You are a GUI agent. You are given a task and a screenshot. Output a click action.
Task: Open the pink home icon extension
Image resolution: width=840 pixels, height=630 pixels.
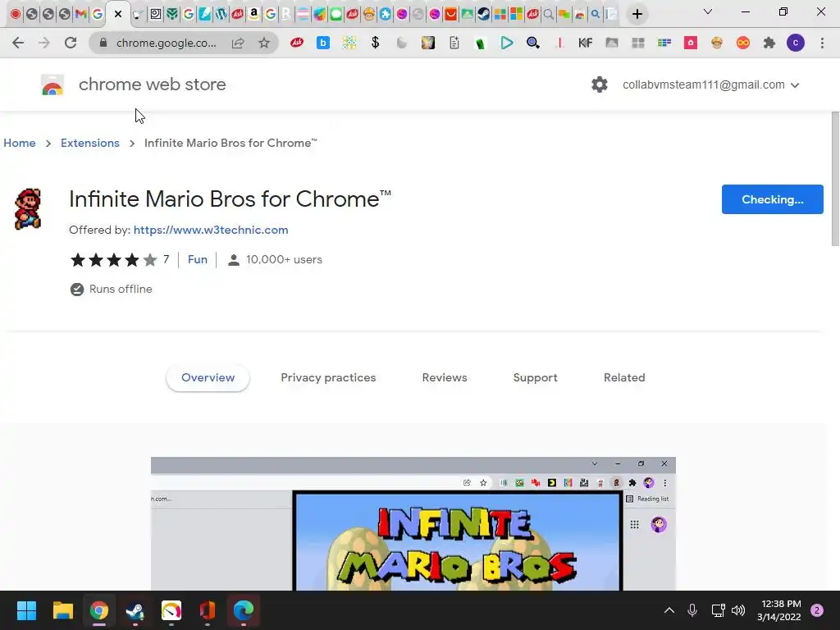click(x=691, y=43)
